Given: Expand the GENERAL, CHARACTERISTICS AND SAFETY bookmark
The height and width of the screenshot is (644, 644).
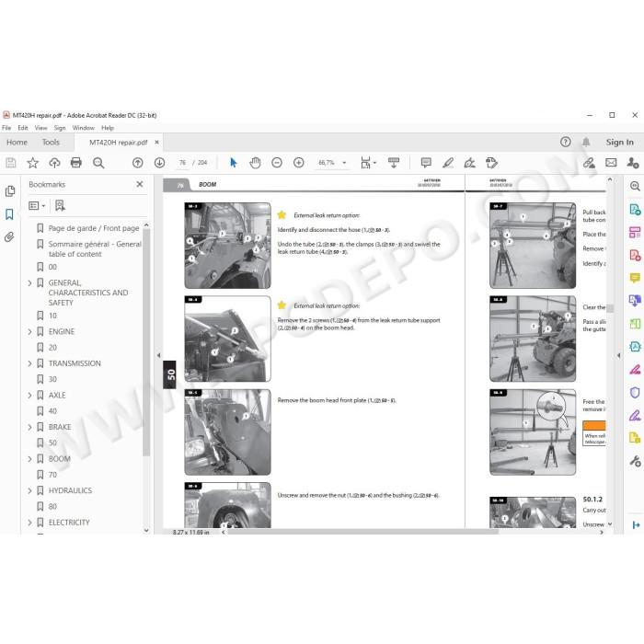Looking at the screenshot, I should (x=29, y=283).
